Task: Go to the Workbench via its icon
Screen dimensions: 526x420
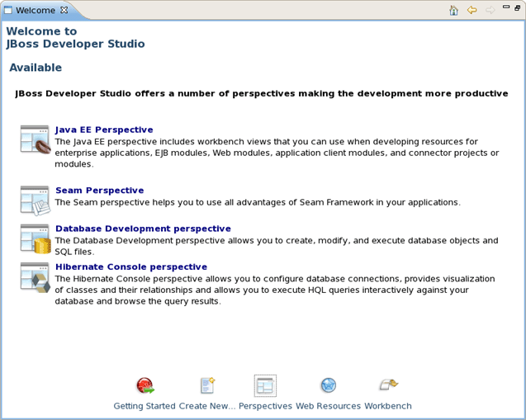Action: 388,385
